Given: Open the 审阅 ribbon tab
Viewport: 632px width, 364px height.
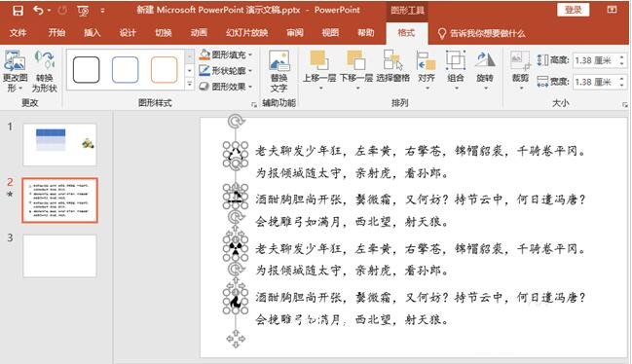Looking at the screenshot, I should tap(295, 33).
